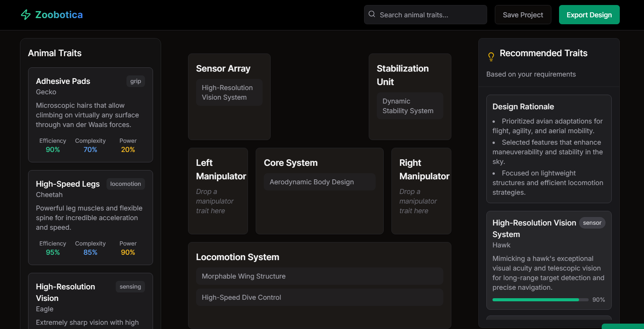Select High-Speed Dive Control item

tap(320, 297)
